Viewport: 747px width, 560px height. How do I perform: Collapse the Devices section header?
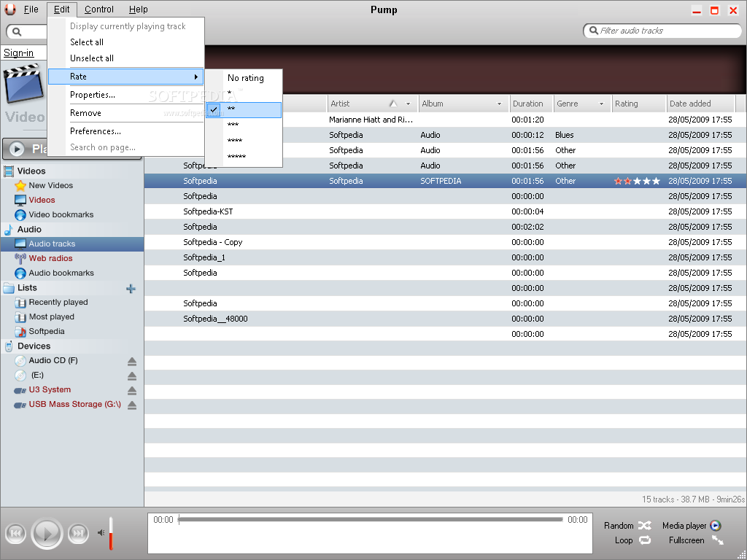coord(72,346)
